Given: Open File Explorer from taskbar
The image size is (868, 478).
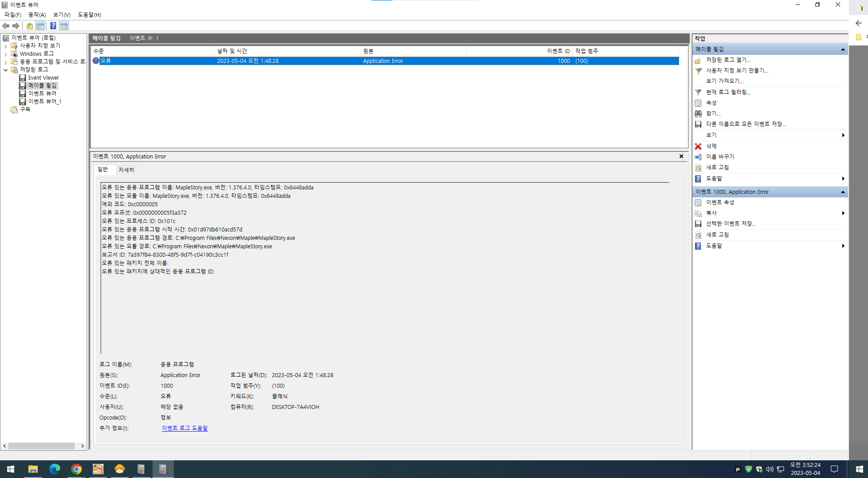Looking at the screenshot, I should tap(33, 469).
